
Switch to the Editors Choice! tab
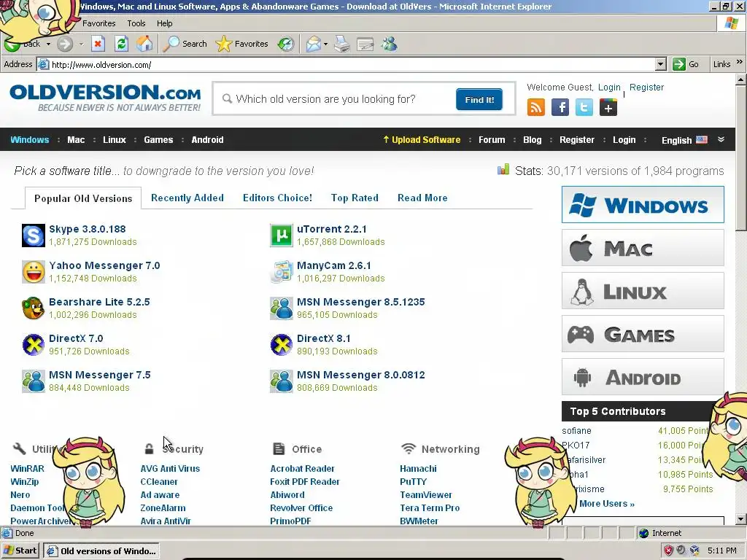277,198
